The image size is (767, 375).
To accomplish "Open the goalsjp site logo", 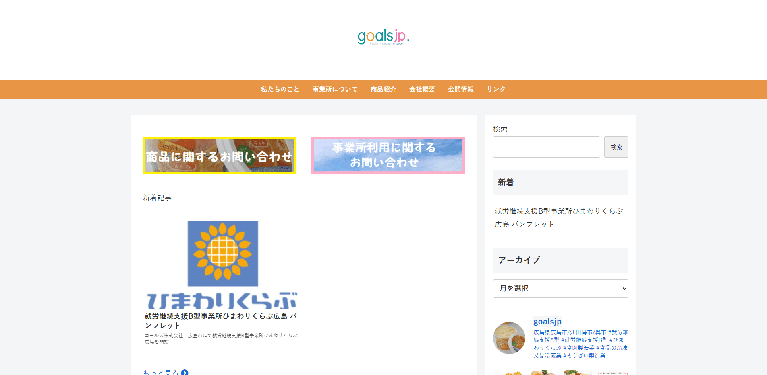I will tap(383, 37).
